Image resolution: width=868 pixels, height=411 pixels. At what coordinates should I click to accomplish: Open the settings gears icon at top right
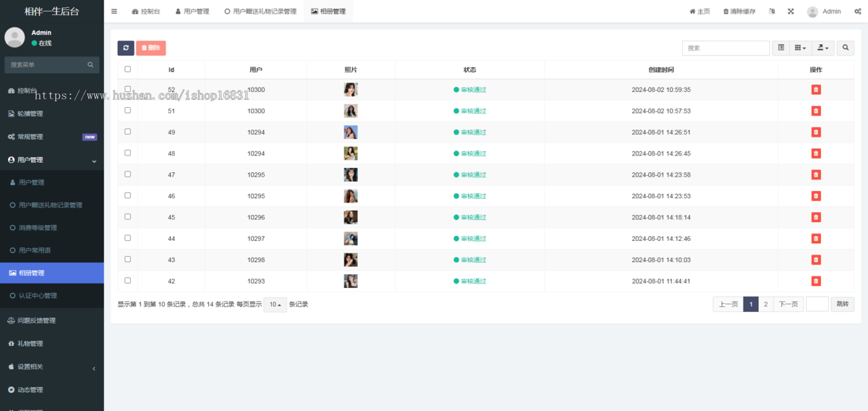click(857, 12)
